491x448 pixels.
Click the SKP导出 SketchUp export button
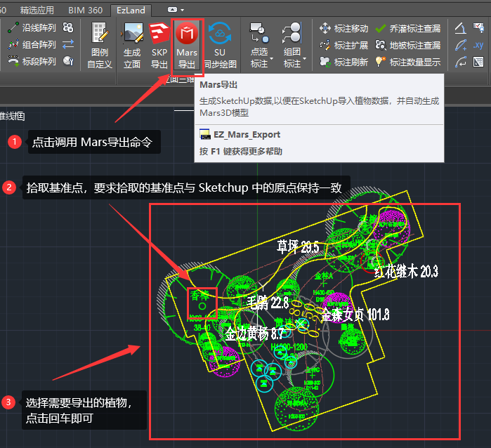pos(159,46)
